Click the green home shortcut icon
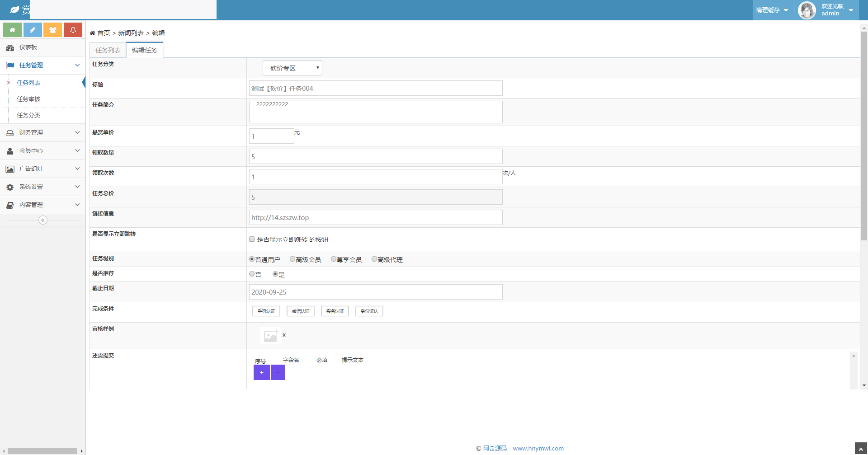The image size is (868, 455). pos(12,30)
